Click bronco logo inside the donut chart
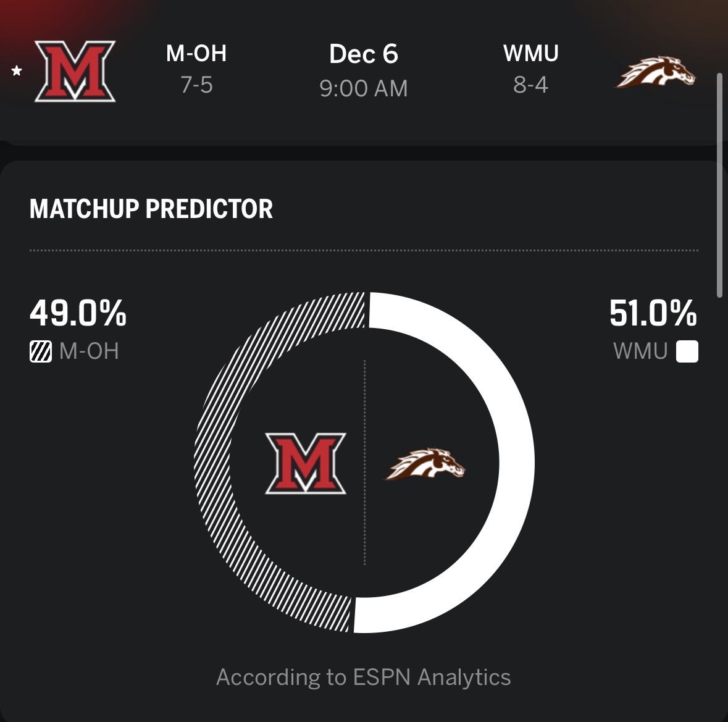The height and width of the screenshot is (722, 728). click(x=425, y=464)
